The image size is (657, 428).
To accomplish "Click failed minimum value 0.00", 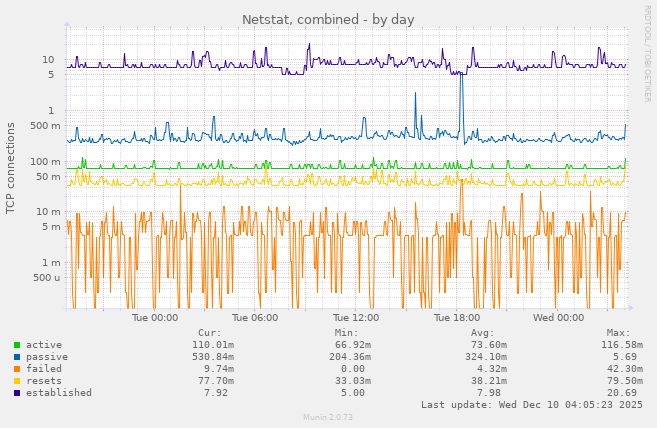I will point(352,368).
